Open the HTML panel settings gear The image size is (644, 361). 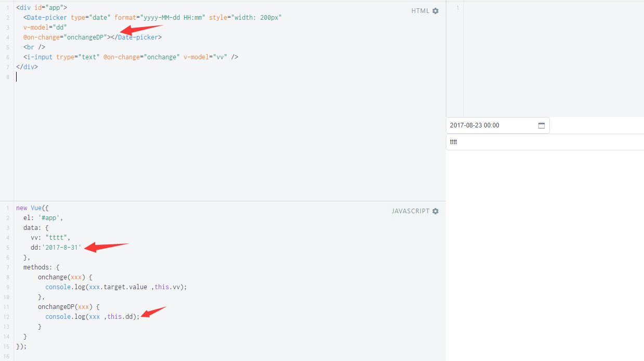[435, 10]
